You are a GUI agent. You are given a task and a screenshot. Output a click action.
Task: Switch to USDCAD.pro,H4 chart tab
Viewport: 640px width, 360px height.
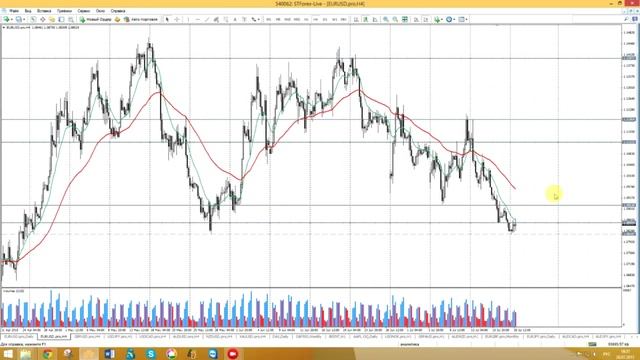click(x=153, y=337)
